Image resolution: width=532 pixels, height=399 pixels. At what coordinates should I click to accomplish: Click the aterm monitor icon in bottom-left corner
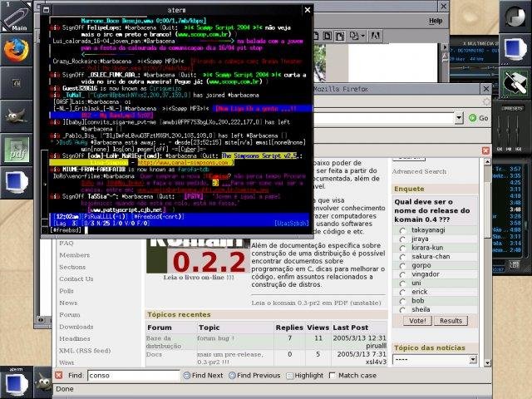pyautogui.click(x=16, y=384)
